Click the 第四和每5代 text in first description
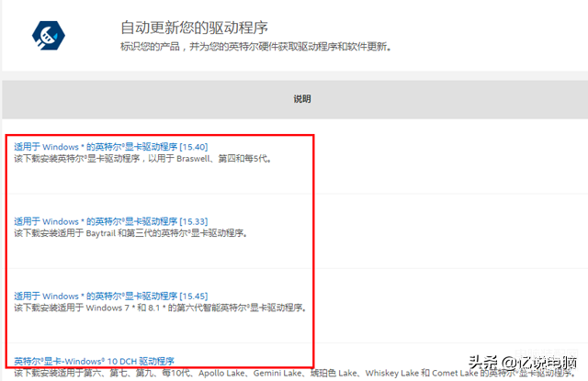This screenshot has height=381, width=588. (x=243, y=159)
